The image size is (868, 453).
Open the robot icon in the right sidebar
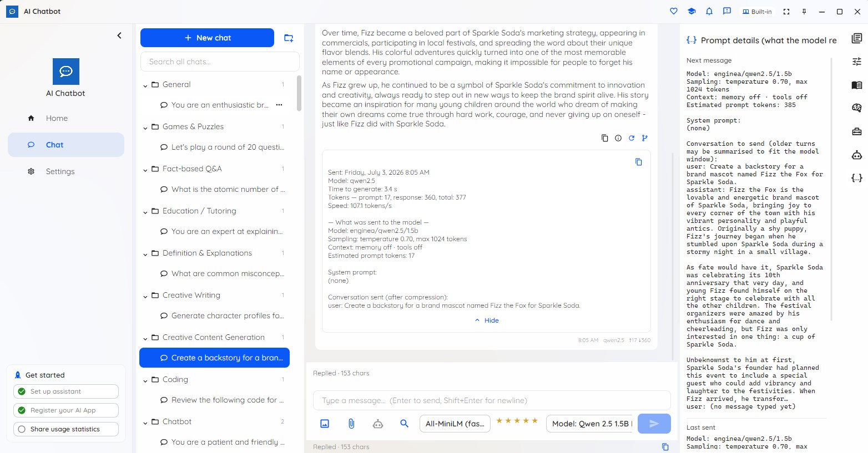click(x=857, y=155)
